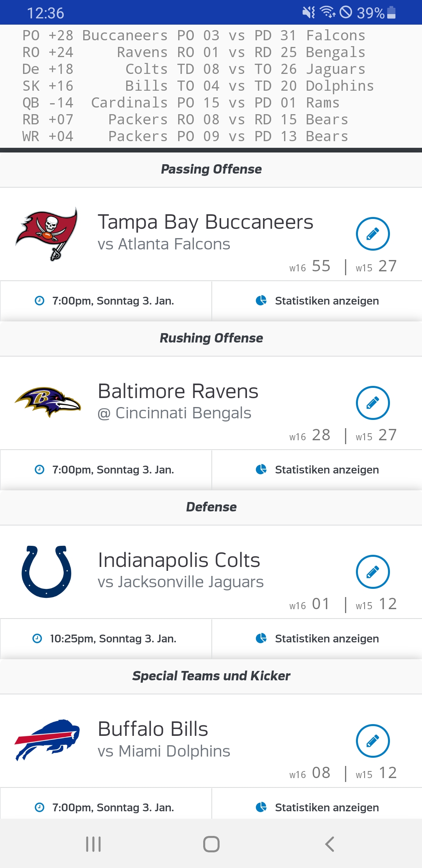Screen dimensions: 422x868
Task: Tap the Buffalo Bills team logo
Action: coord(47,740)
